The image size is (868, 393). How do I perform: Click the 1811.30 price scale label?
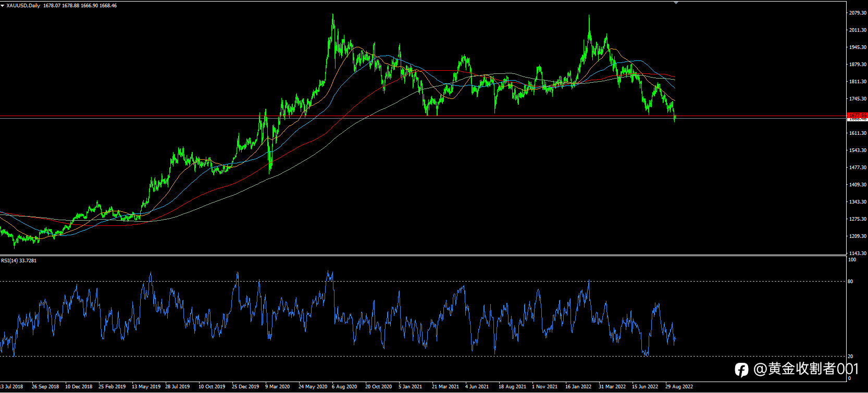click(858, 82)
